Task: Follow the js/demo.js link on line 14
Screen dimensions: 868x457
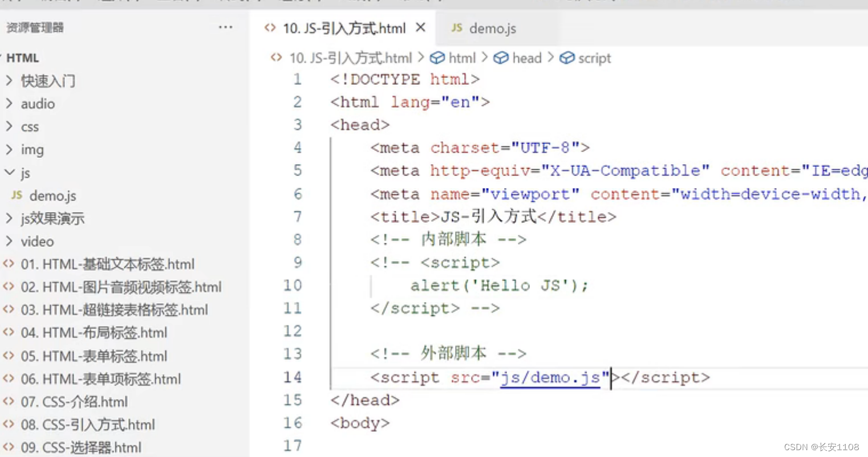Action: click(550, 378)
